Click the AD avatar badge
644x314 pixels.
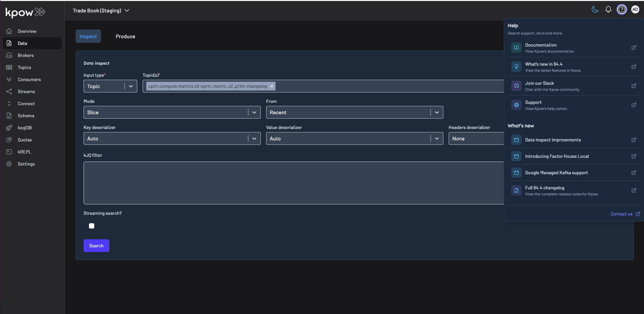pos(635,9)
